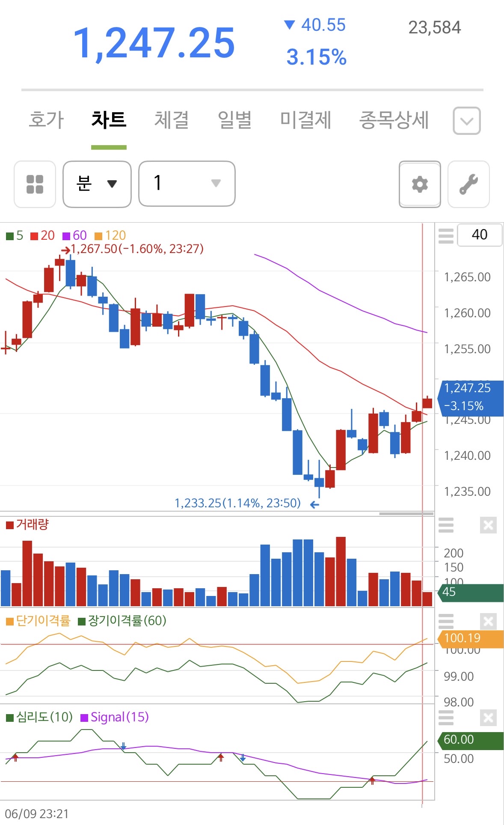Viewport: 504px width, 825px height.
Task: Close the 이격률 indicator panel
Action: pos(488,621)
